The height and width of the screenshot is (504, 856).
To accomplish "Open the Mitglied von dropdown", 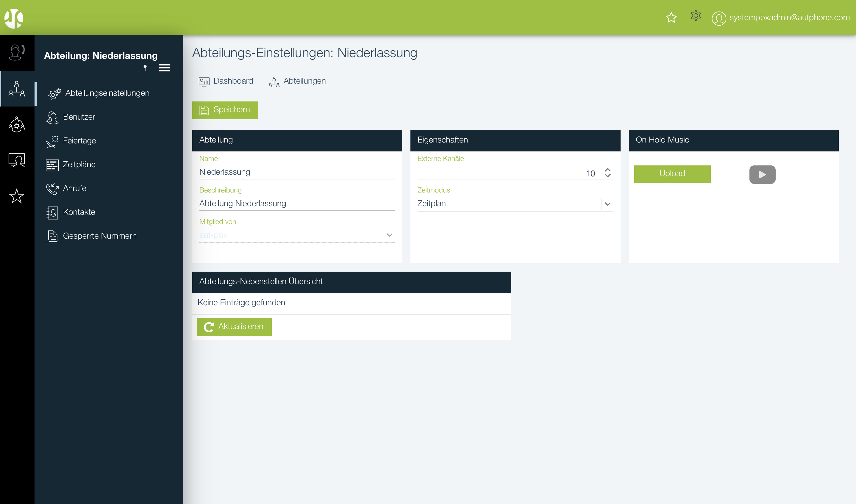I will [389, 235].
